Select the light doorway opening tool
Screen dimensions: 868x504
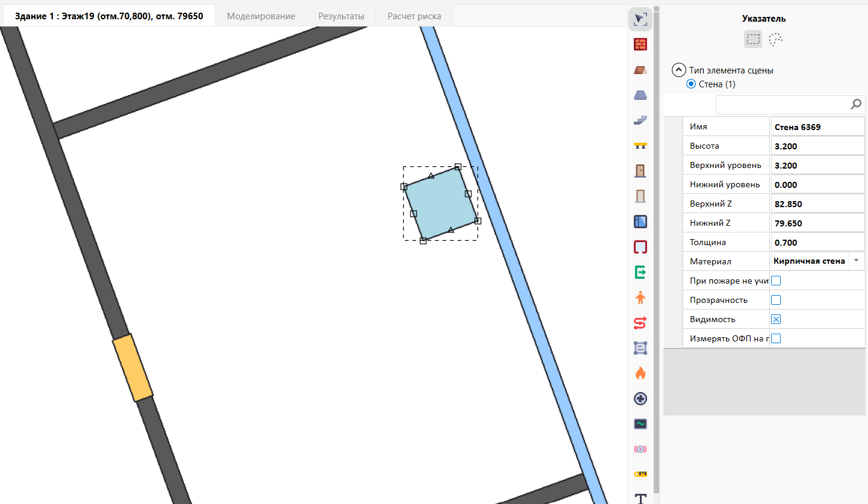pos(640,196)
